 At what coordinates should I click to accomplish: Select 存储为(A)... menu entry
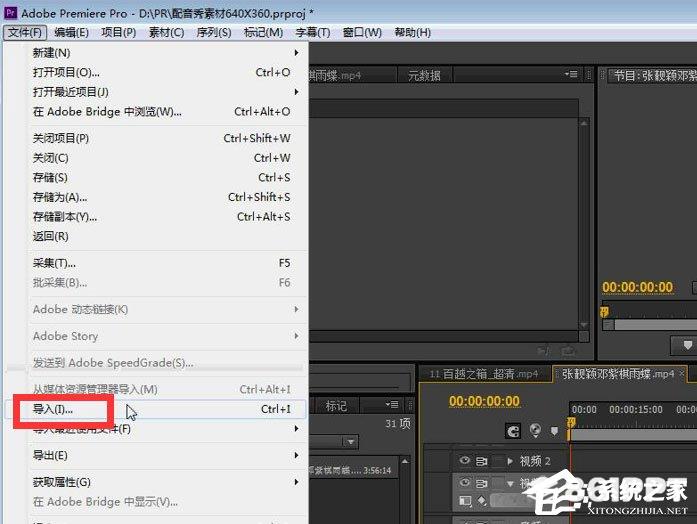(x=156, y=197)
